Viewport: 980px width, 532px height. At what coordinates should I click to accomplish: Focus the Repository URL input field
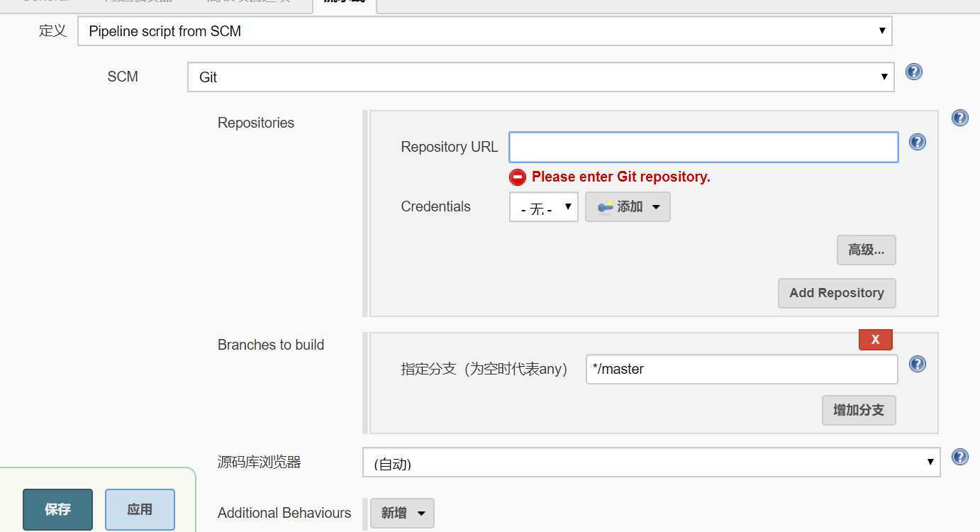tap(703, 147)
